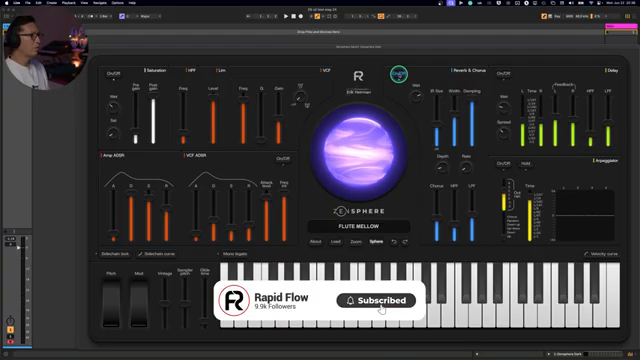Click the Rapid Flow circular logo

234,301
